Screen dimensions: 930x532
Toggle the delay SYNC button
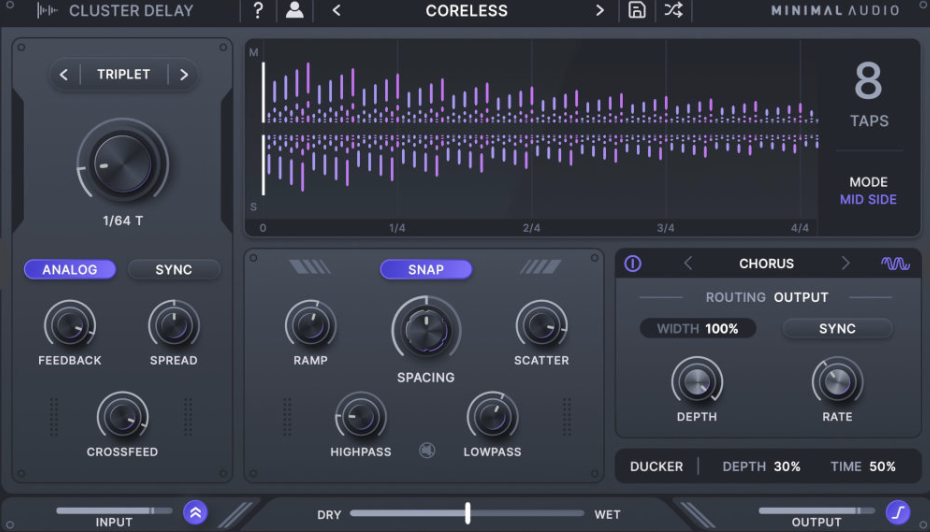[174, 269]
